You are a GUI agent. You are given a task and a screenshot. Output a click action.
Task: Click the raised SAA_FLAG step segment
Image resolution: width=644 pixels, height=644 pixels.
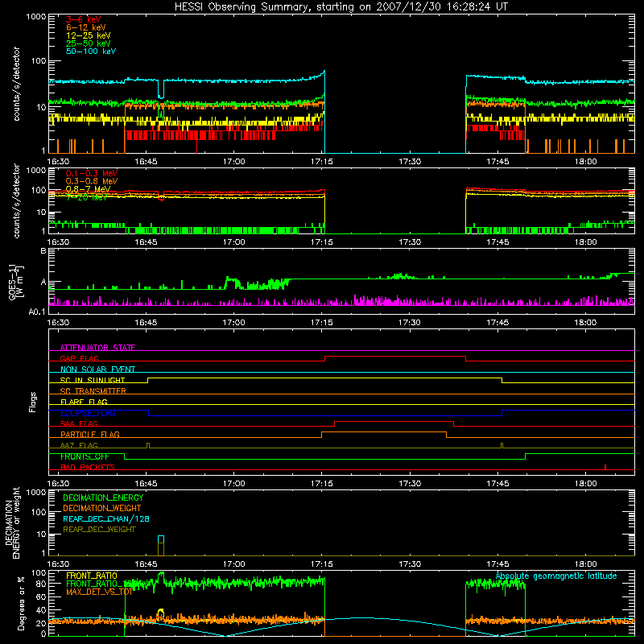[394, 422]
